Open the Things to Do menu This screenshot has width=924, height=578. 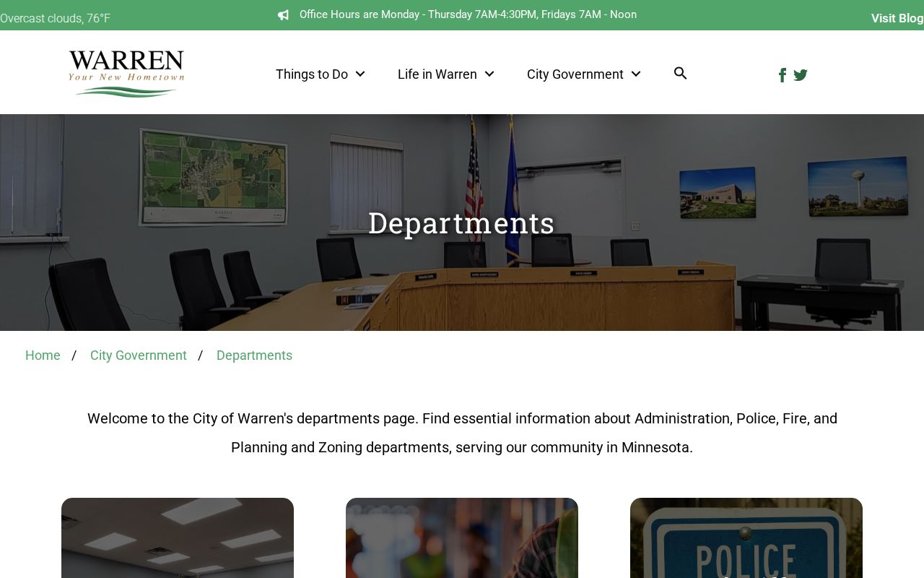(312, 74)
